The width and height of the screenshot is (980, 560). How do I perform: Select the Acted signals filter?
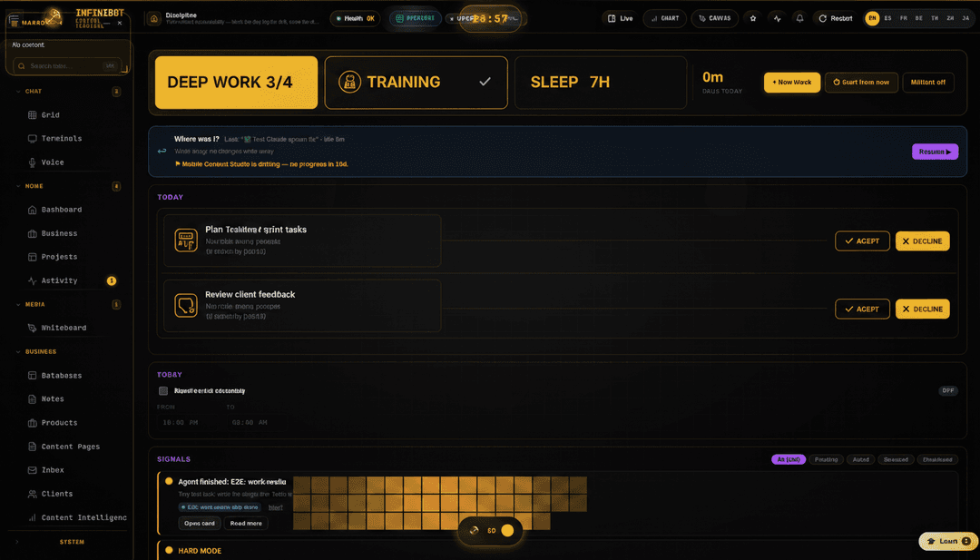(860, 459)
